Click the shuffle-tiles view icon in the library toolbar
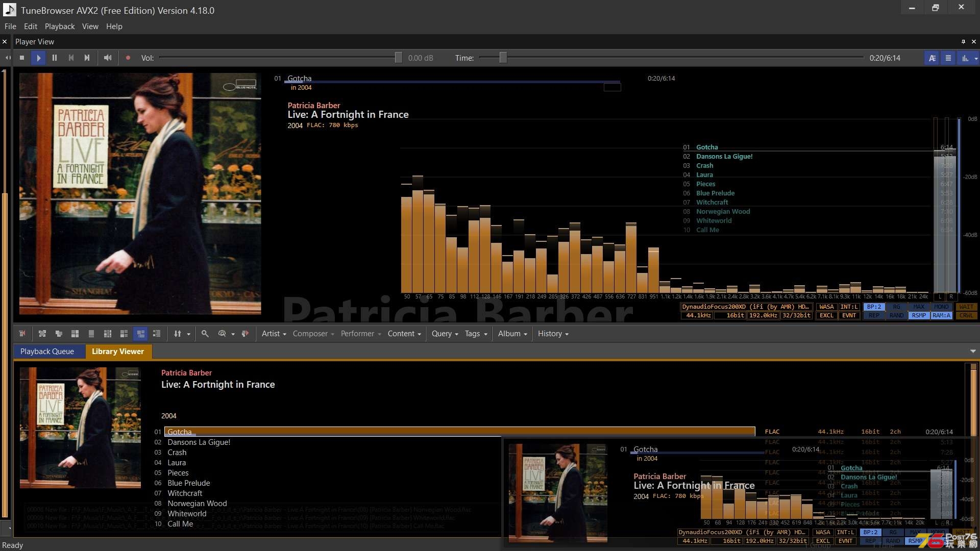The width and height of the screenshot is (980, 551). pyautogui.click(x=42, y=334)
